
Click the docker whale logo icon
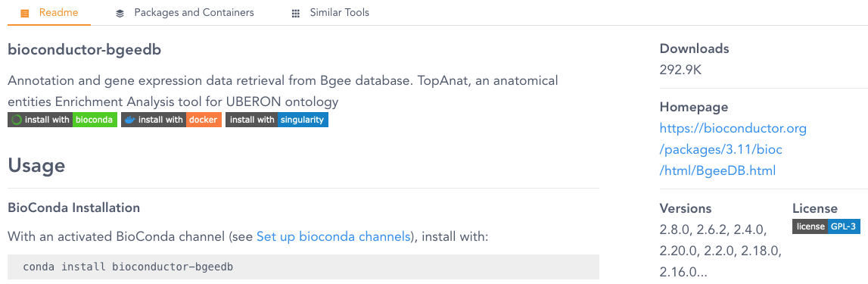(129, 120)
